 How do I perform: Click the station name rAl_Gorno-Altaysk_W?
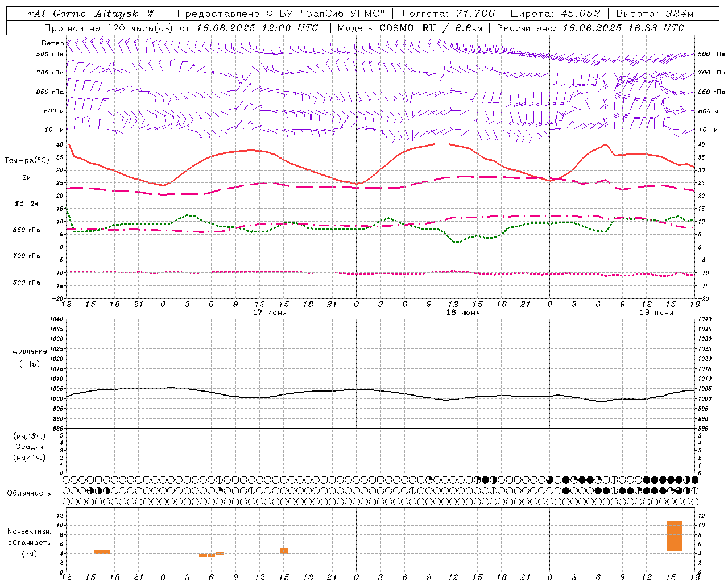pos(91,14)
